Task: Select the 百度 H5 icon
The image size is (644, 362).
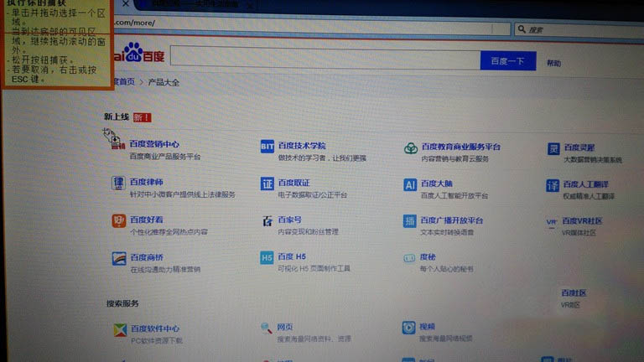Action: (267, 258)
